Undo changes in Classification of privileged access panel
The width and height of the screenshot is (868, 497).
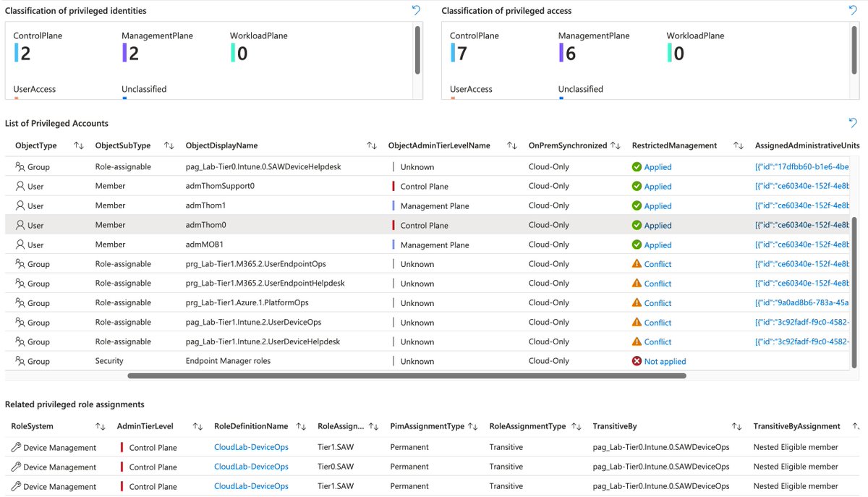coord(853,10)
